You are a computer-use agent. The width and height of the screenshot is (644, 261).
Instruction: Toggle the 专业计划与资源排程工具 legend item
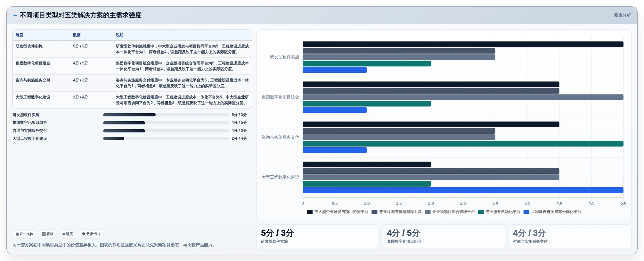pos(397,212)
